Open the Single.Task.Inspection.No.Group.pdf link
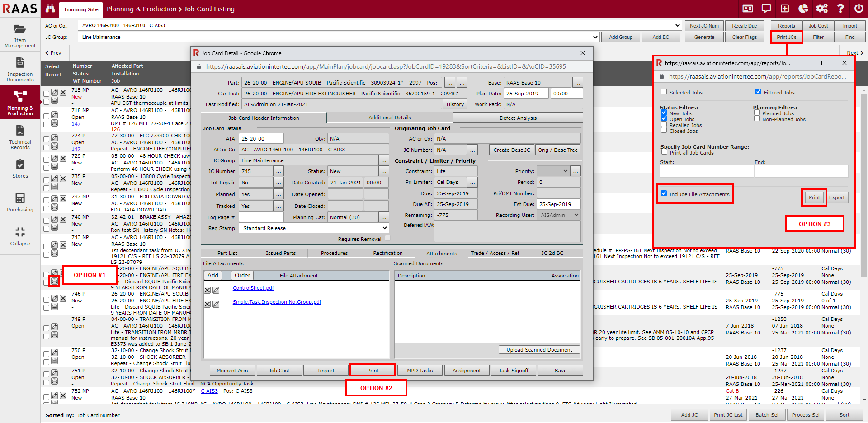 pyautogui.click(x=277, y=302)
